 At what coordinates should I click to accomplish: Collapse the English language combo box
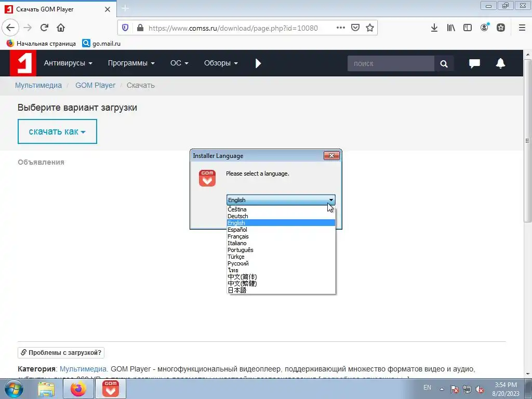(281, 200)
